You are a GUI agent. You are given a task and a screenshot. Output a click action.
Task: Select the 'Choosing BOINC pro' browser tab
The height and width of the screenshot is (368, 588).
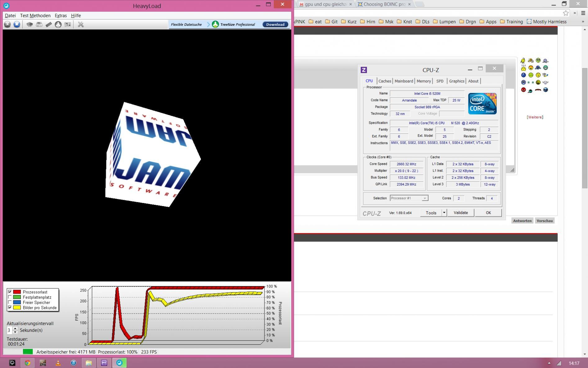[384, 4]
